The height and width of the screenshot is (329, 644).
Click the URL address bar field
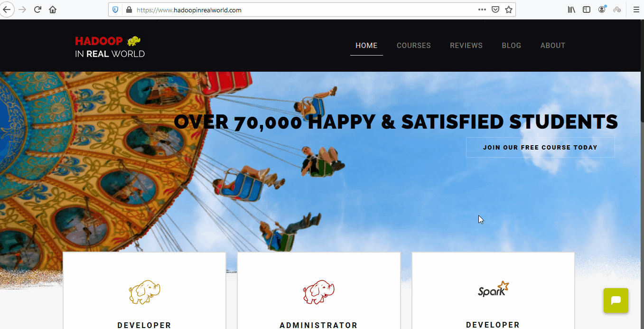304,9
